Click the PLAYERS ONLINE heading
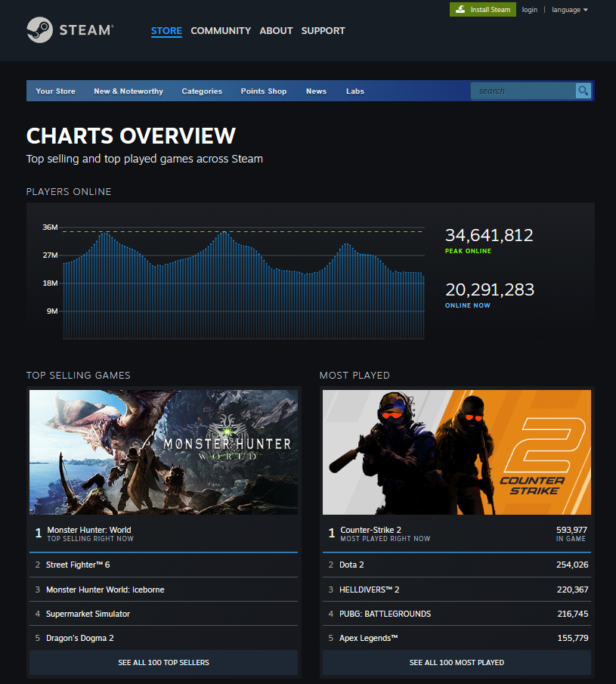This screenshot has width=616, height=684. tap(69, 191)
